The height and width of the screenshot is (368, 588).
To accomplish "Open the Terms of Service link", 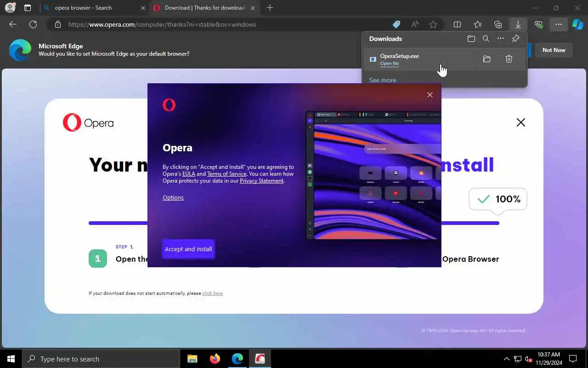I will [226, 174].
